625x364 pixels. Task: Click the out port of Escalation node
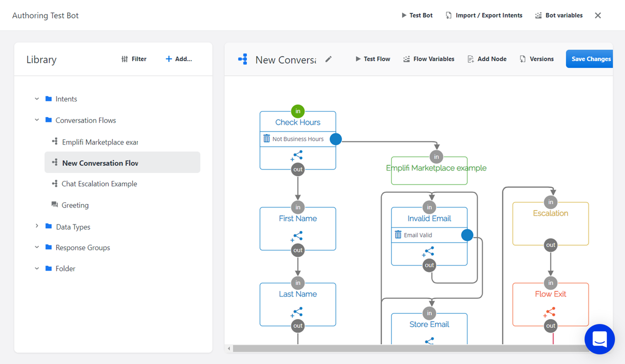(x=550, y=245)
